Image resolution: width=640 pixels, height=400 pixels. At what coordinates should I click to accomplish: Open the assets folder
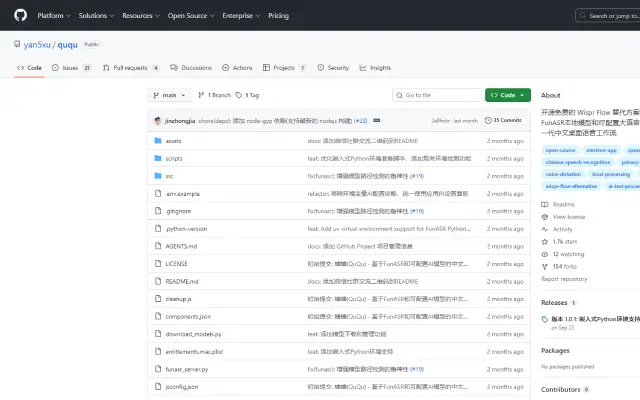pyautogui.click(x=173, y=141)
